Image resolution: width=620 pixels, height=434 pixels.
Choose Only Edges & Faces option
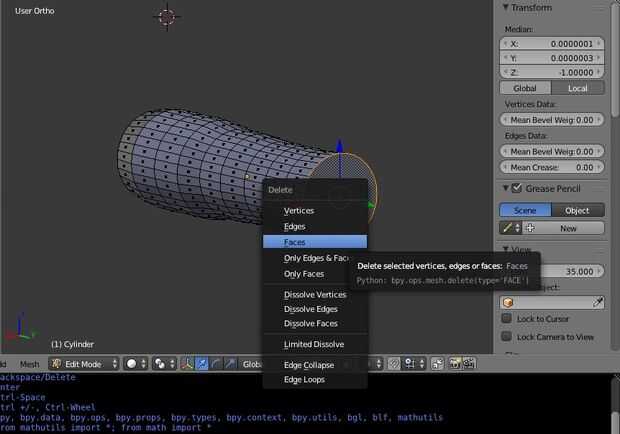(315, 258)
